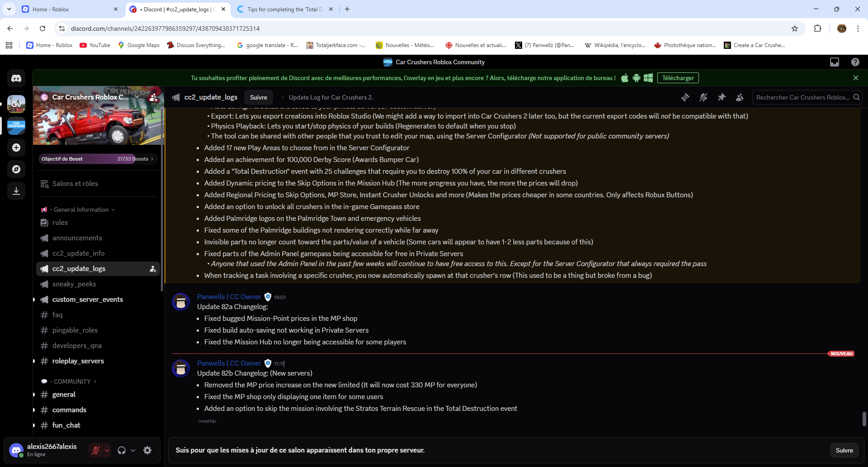This screenshot has width=868, height=467.
Task: Open Discord direct messages home icon
Action: pos(16,78)
